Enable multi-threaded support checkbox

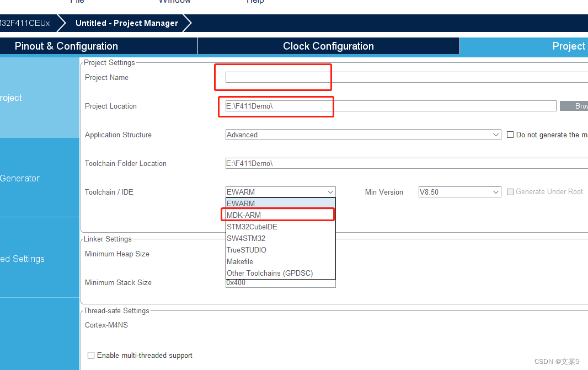coord(91,355)
